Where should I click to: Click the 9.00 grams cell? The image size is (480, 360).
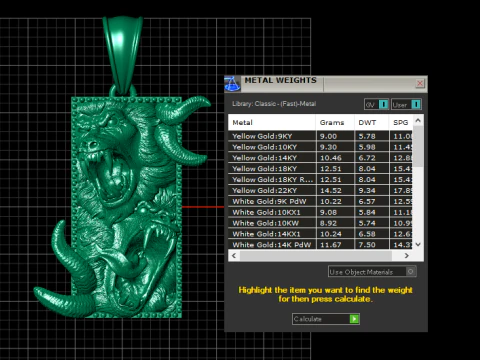[x=335, y=136]
